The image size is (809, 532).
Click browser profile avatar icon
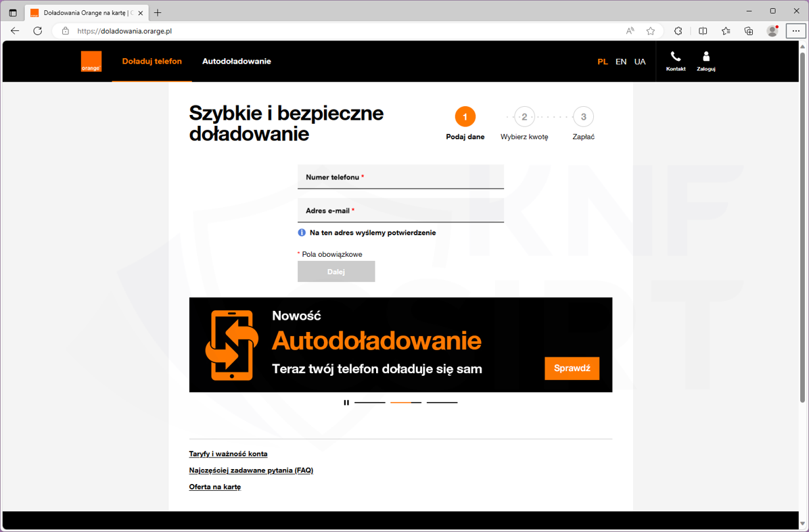pos(772,31)
